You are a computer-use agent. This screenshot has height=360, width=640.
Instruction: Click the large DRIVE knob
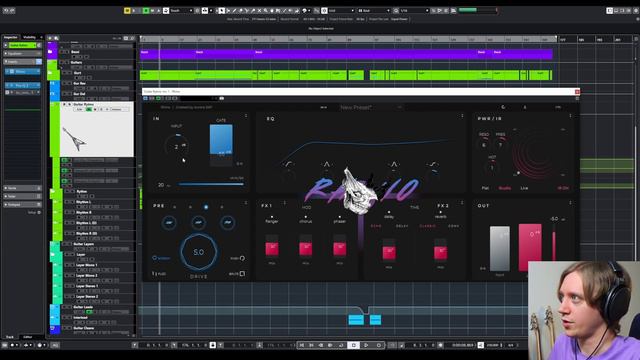199,252
